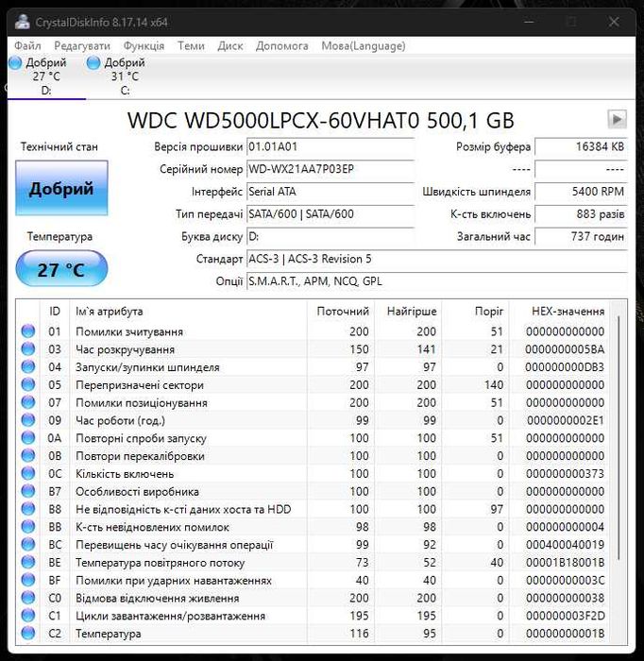Screen dimensions: 644x661
Task: Click the ID column header
Action: (x=55, y=311)
